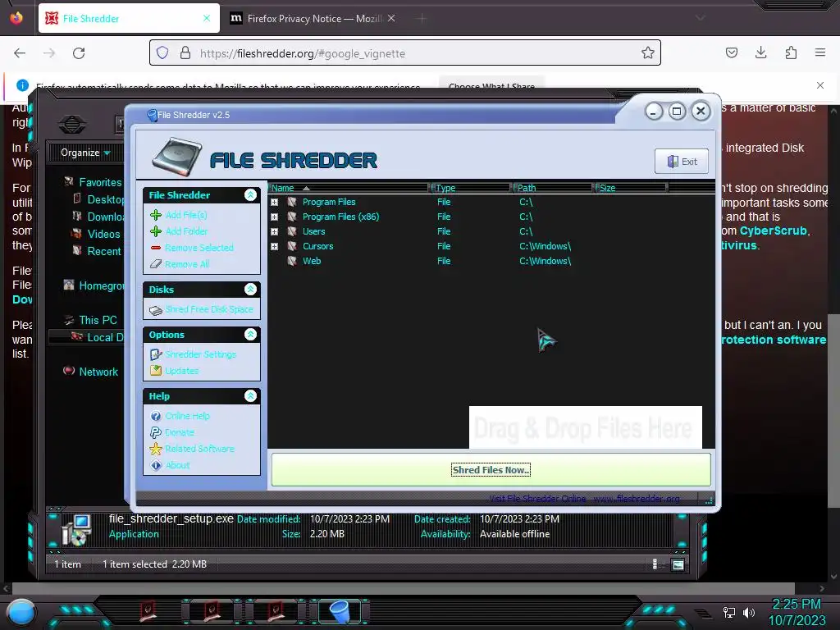Expand the Program Files (x86) row

[274, 217]
